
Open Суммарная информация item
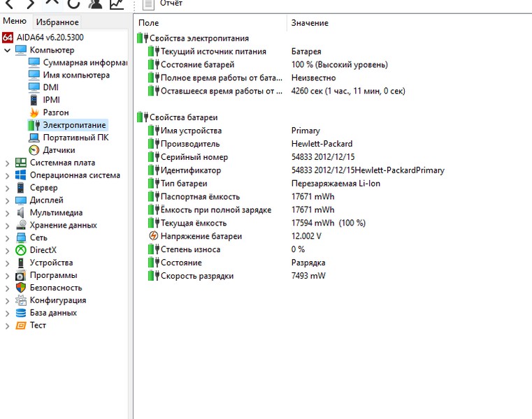[x=84, y=63]
